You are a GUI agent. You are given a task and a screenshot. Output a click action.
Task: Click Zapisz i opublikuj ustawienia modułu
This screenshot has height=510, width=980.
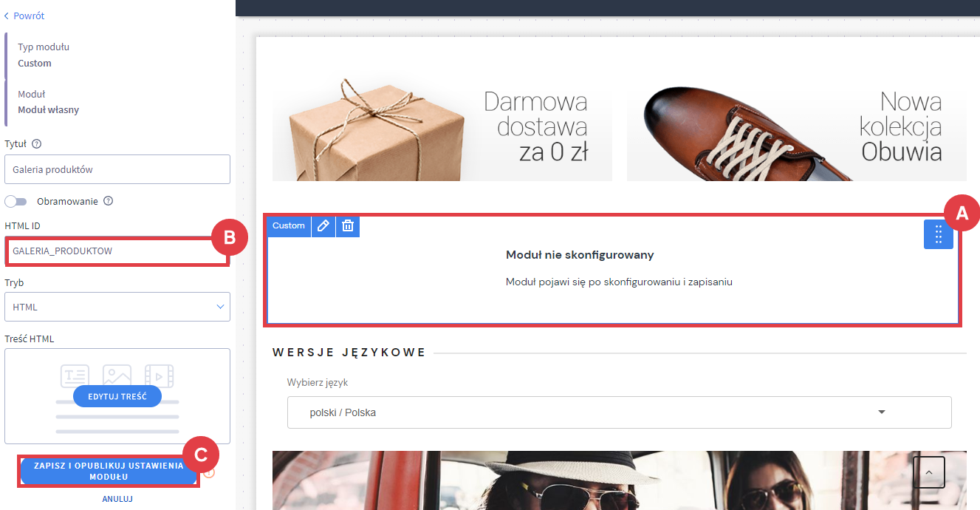[109, 472]
